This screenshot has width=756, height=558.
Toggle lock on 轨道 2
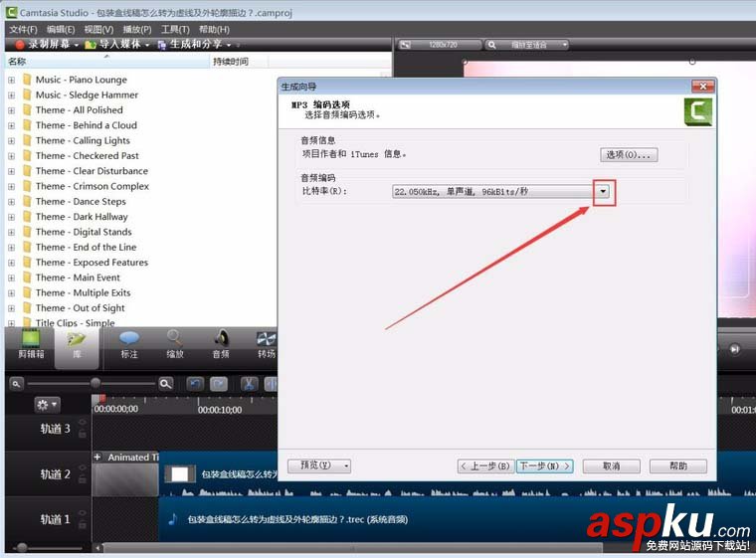[x=83, y=478]
